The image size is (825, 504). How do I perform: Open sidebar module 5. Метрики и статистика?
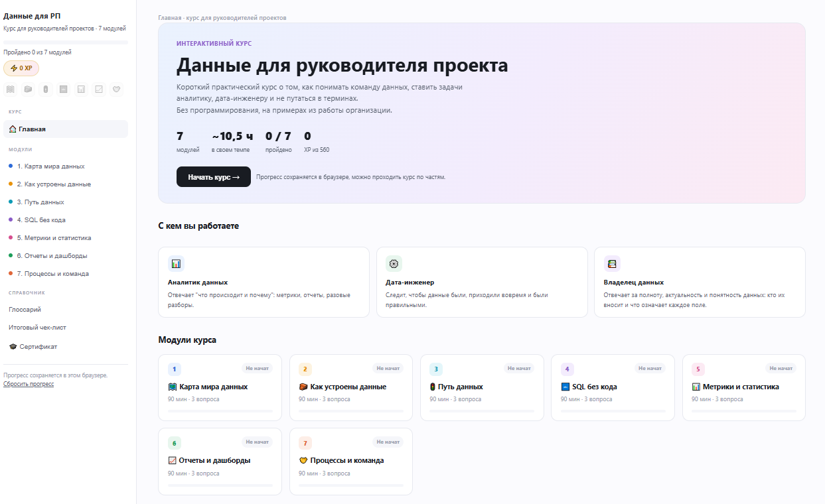click(x=66, y=237)
